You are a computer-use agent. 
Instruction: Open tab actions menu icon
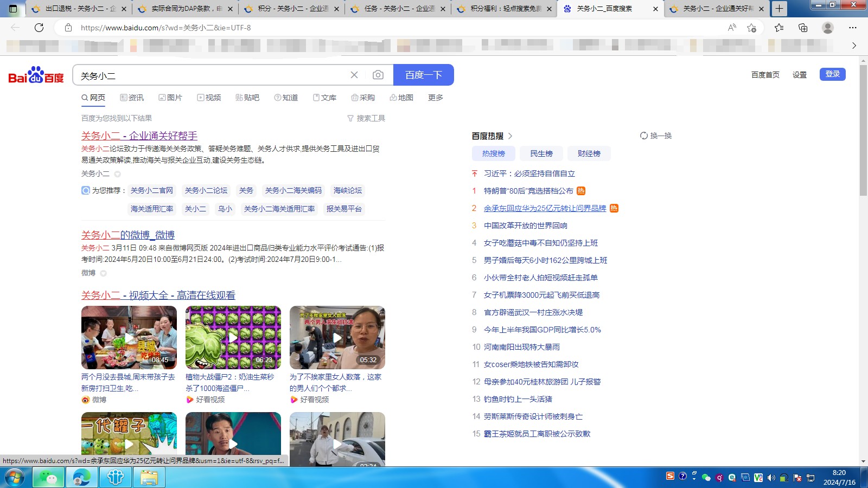(x=14, y=9)
